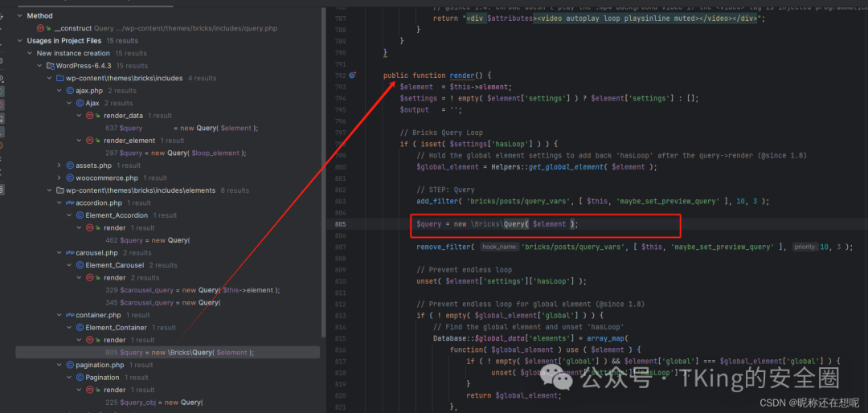Click the class icon beside pagination.php
Screen dimensions: 868x413
[x=70, y=365]
